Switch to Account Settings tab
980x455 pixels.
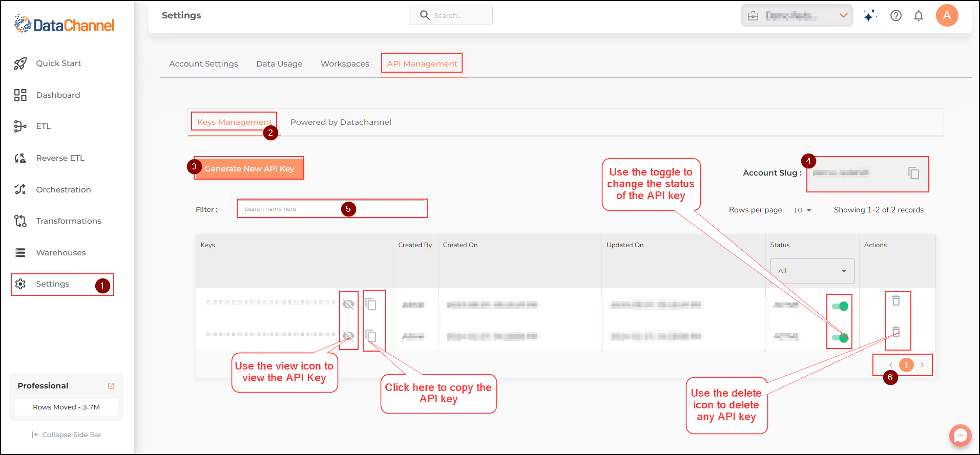203,64
